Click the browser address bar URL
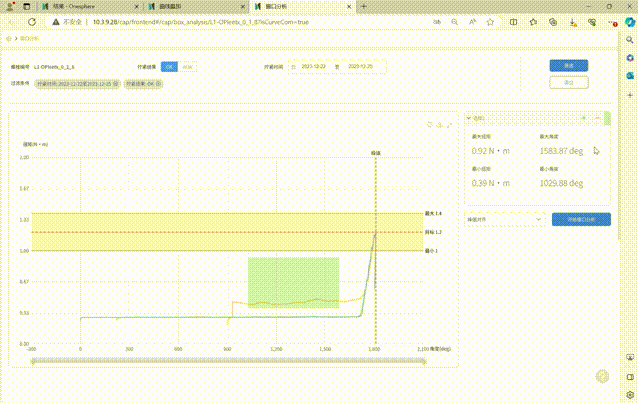This screenshot has width=638, height=403. pyautogui.click(x=201, y=22)
